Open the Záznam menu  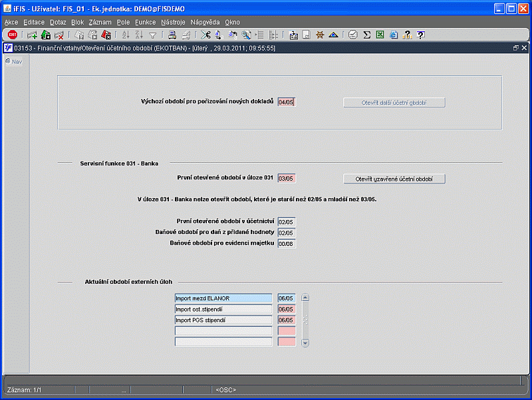coord(100,23)
